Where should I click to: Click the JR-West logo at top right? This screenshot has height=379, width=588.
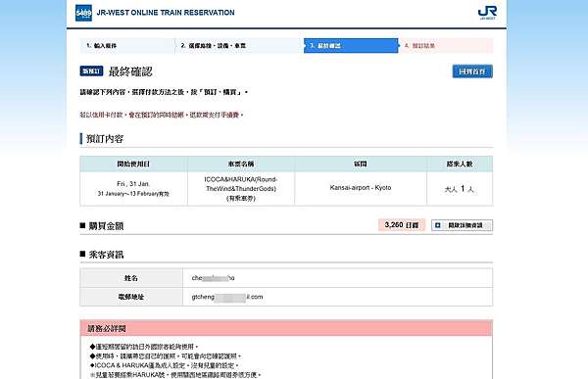(487, 13)
